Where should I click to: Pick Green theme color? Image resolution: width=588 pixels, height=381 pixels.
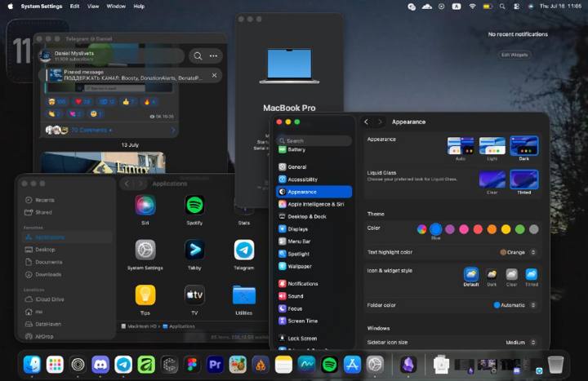pos(519,229)
